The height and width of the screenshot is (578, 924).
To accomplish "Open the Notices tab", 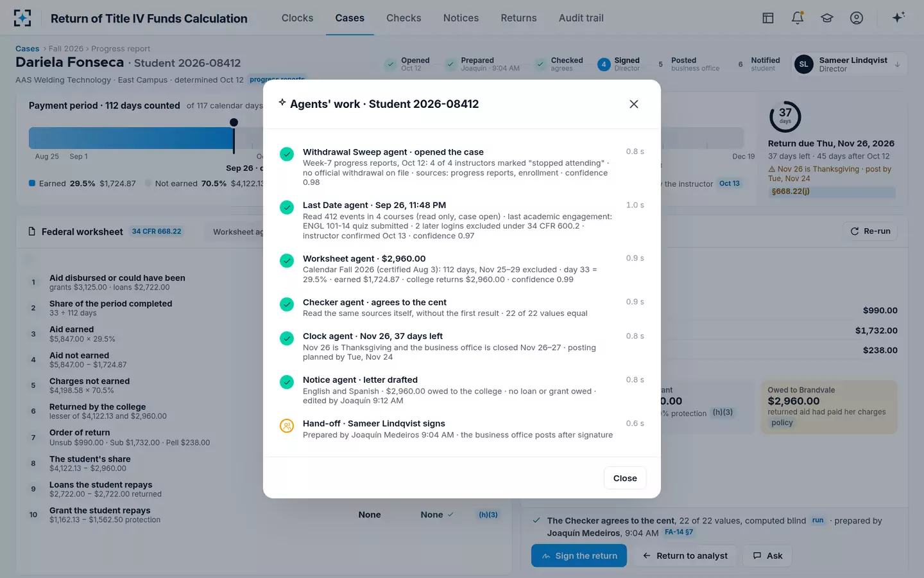I will [x=461, y=18].
